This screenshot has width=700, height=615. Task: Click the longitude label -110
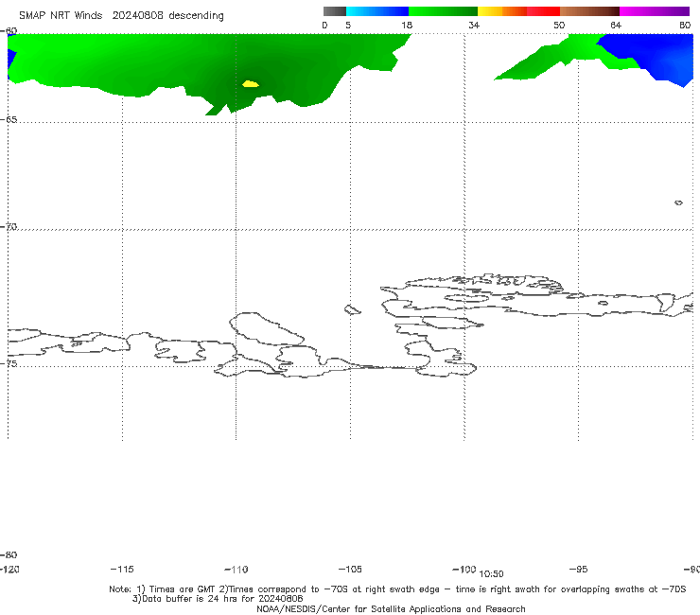click(236, 570)
